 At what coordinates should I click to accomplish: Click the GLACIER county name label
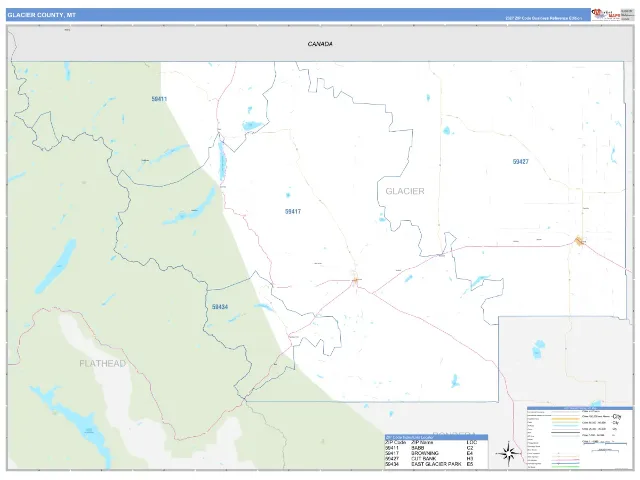click(x=405, y=191)
